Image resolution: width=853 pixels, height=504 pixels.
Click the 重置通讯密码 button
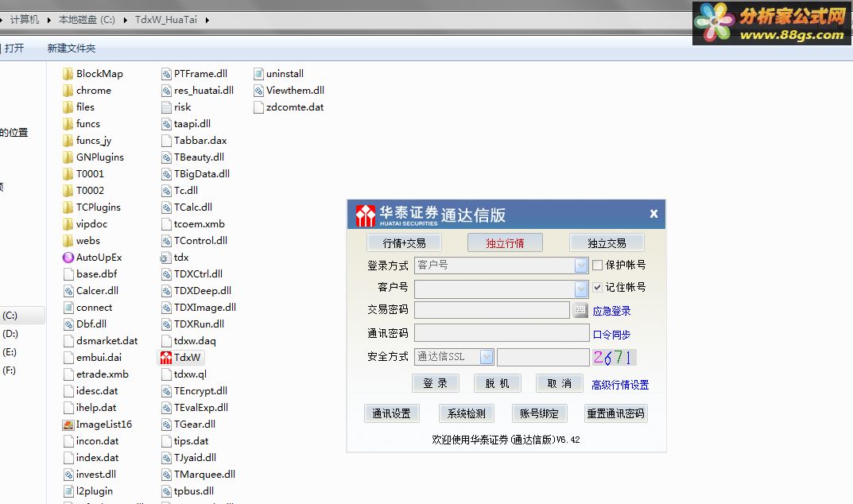(616, 413)
